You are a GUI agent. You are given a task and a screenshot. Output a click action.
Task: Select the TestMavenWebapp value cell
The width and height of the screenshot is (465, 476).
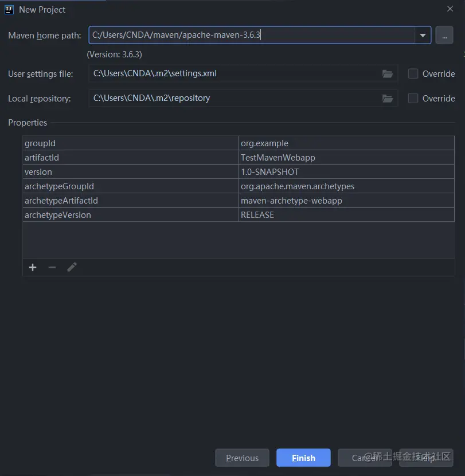pyautogui.click(x=347, y=158)
